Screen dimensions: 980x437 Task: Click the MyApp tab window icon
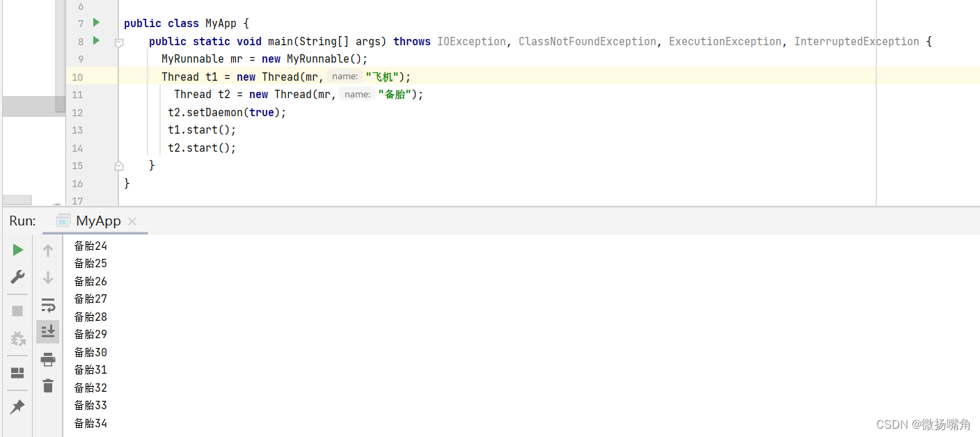point(63,221)
